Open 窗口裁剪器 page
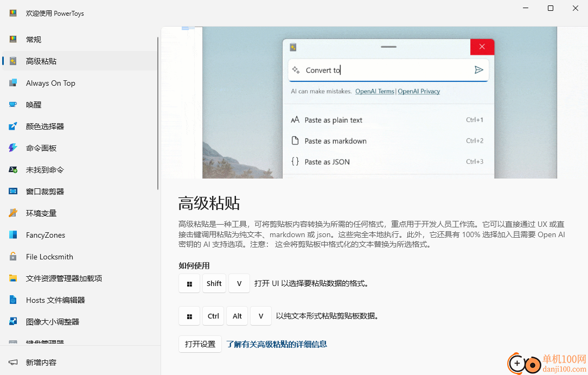588x375 pixels. tap(80, 192)
